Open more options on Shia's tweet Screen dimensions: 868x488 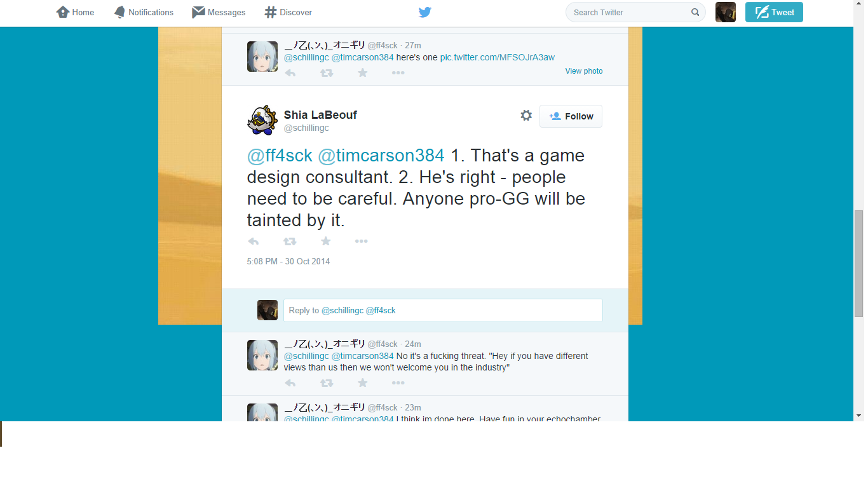tap(361, 241)
